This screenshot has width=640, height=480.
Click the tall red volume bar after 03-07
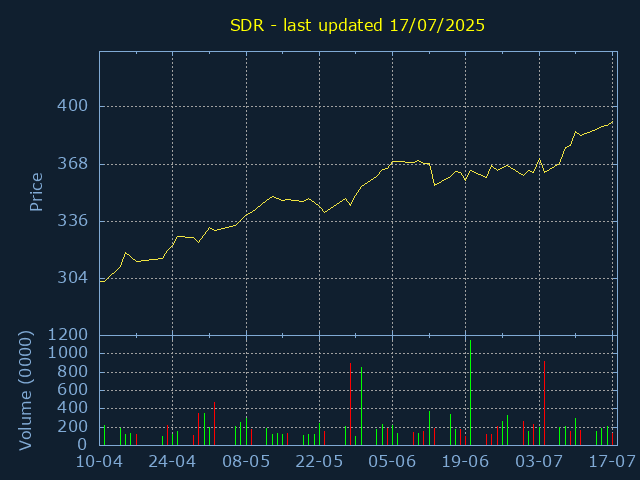[x=544, y=403]
